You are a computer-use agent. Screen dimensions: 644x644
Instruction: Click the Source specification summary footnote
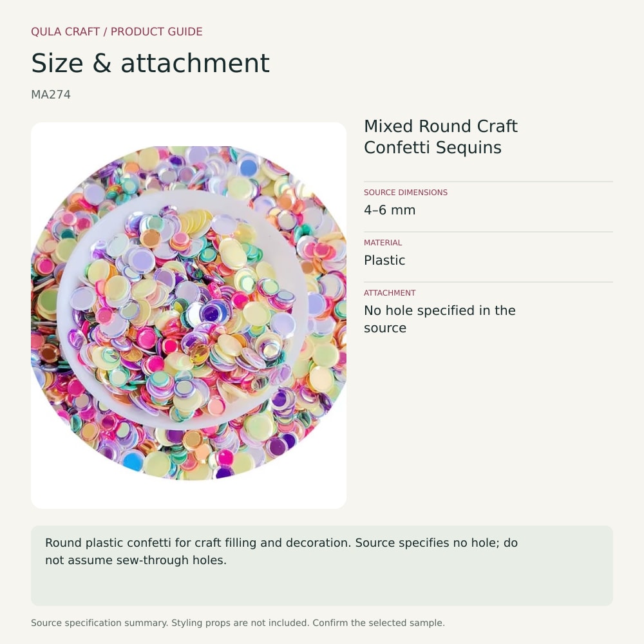(x=238, y=623)
